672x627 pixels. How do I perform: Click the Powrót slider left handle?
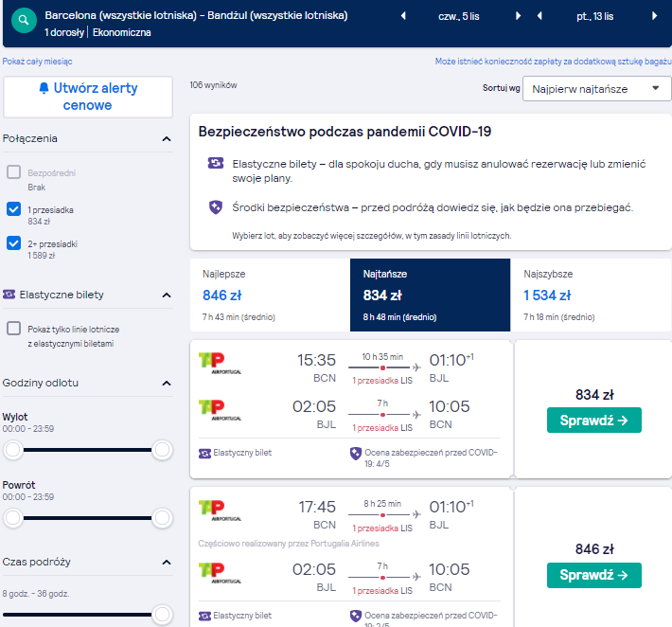pyautogui.click(x=13, y=518)
